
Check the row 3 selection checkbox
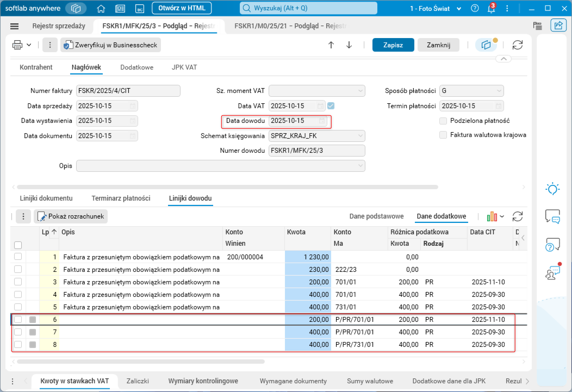click(18, 282)
